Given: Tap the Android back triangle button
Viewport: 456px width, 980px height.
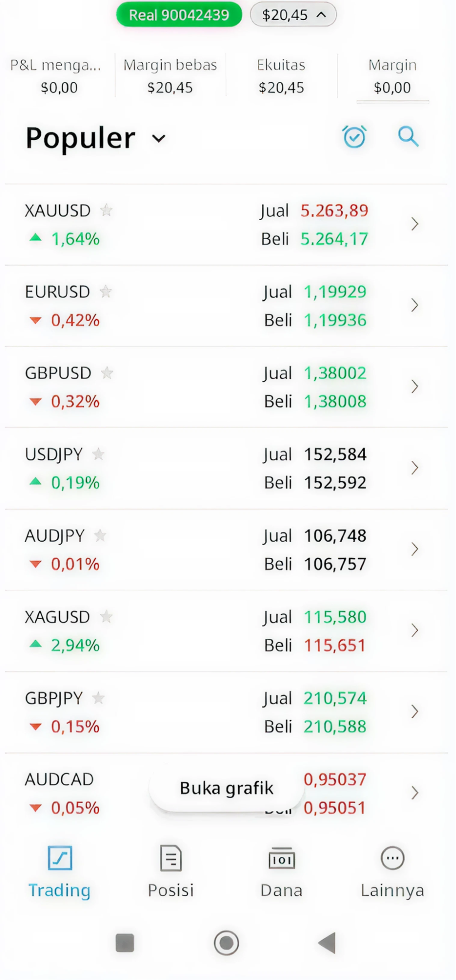Looking at the screenshot, I should [327, 942].
